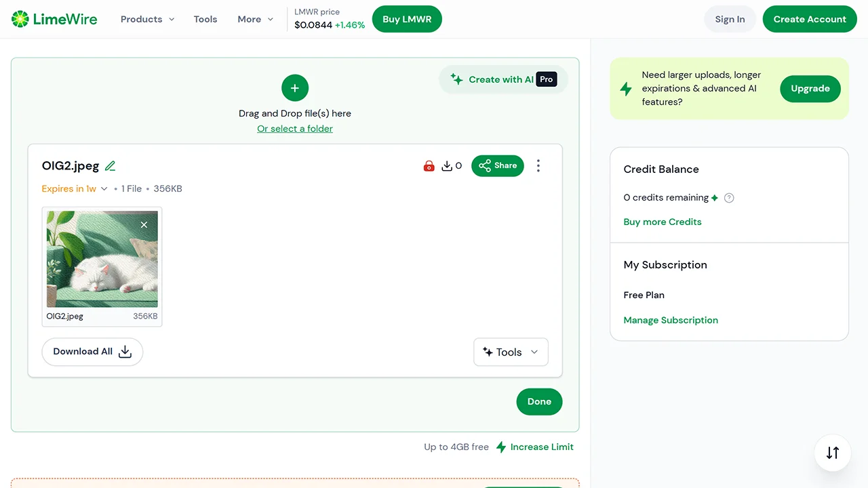The height and width of the screenshot is (488, 868).
Task: Click the Manage Subscription link
Action: pos(671,320)
